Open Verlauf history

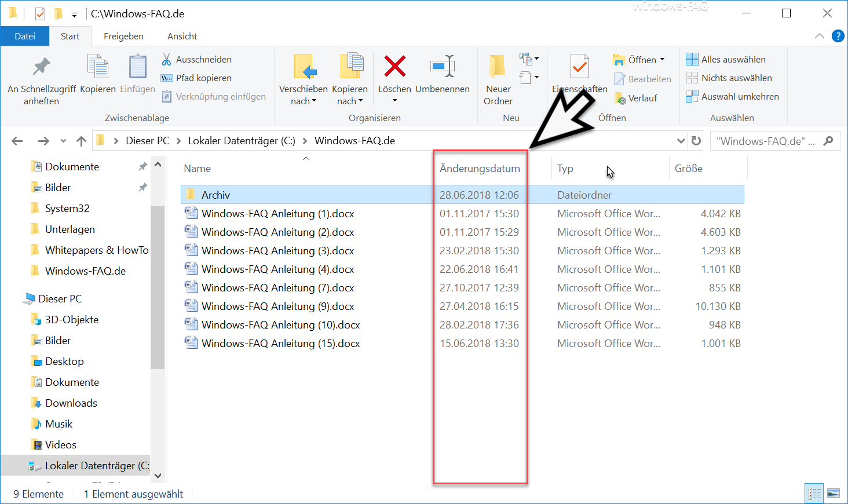coord(635,98)
